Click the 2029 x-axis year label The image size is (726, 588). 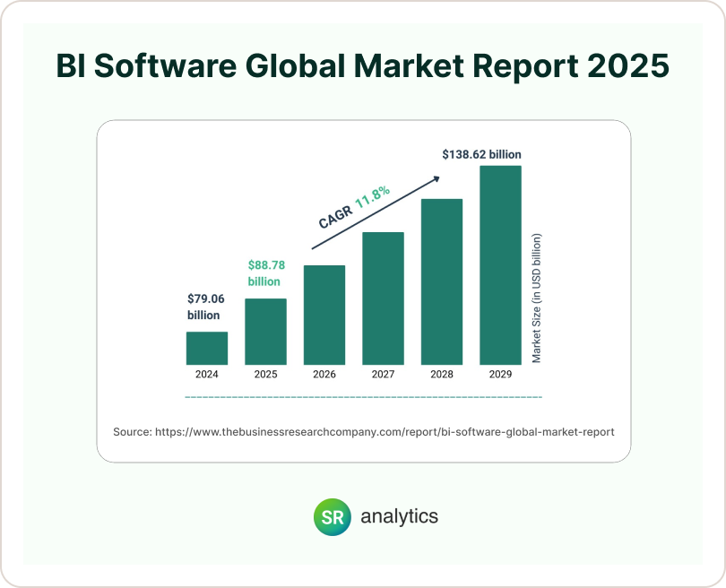(x=500, y=375)
